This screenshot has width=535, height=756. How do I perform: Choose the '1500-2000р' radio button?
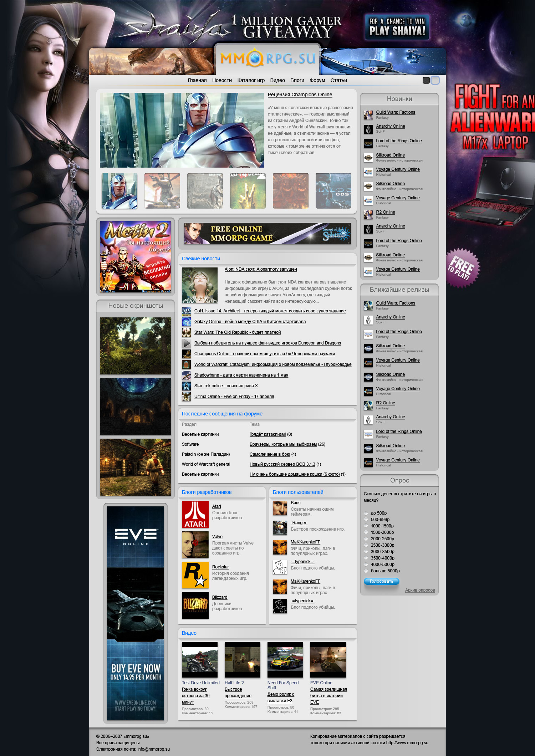366,533
